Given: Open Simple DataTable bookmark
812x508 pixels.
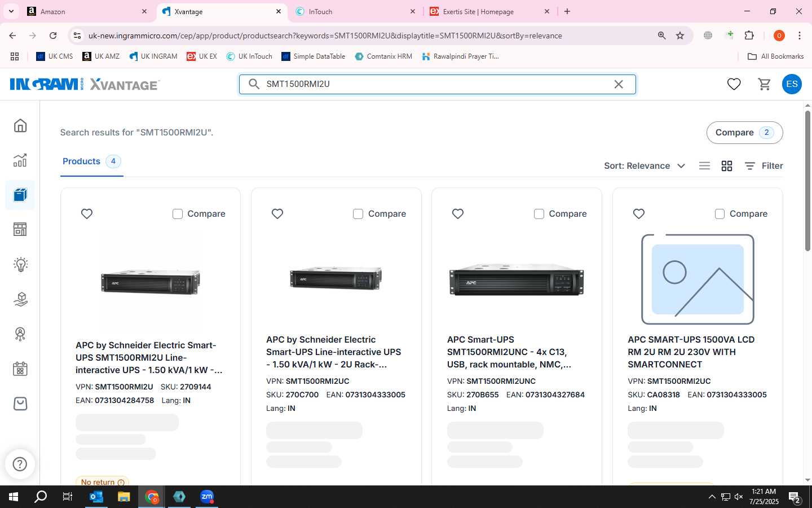Looking at the screenshot, I should point(314,56).
